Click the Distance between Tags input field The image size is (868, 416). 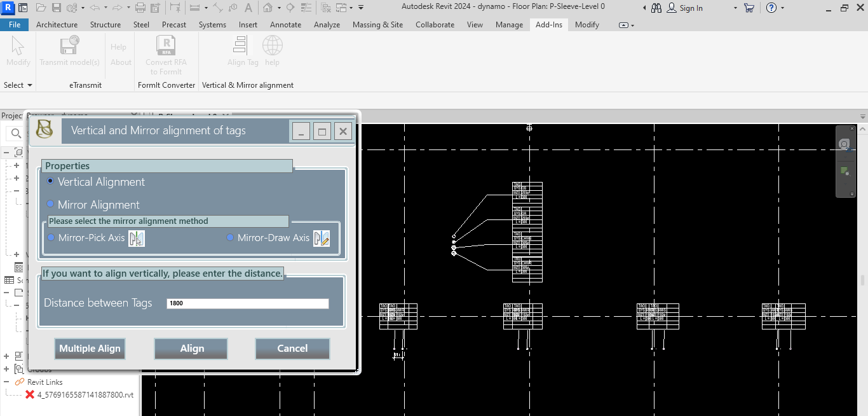click(x=247, y=303)
